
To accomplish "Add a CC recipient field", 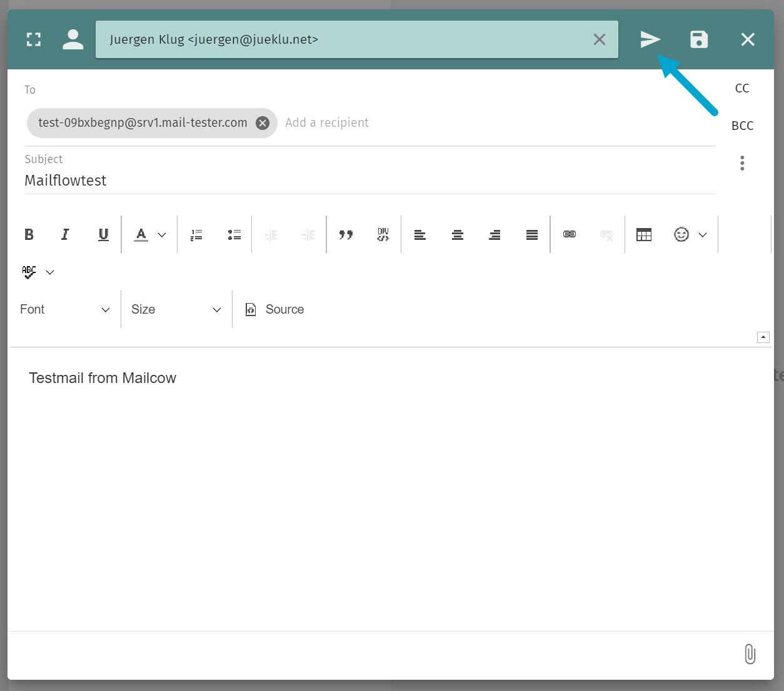I will tap(742, 88).
